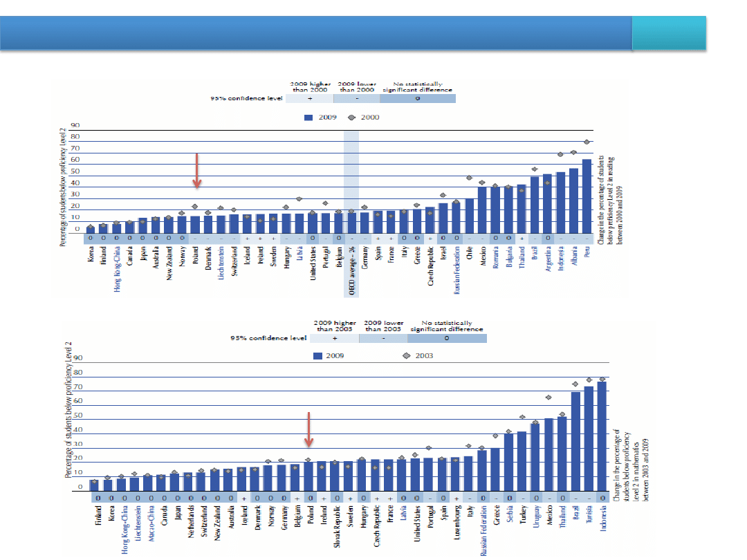Image resolution: width=747 pixels, height=560 pixels.
Task: Select the minus symbol cell in bottom legend
Action: pos(383,338)
